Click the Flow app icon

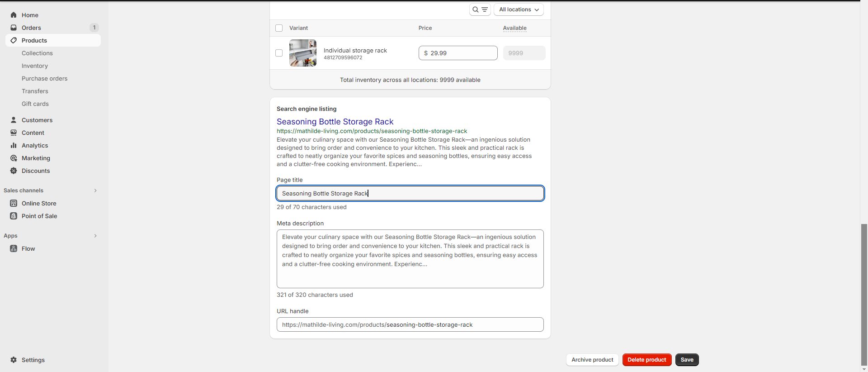click(x=14, y=248)
